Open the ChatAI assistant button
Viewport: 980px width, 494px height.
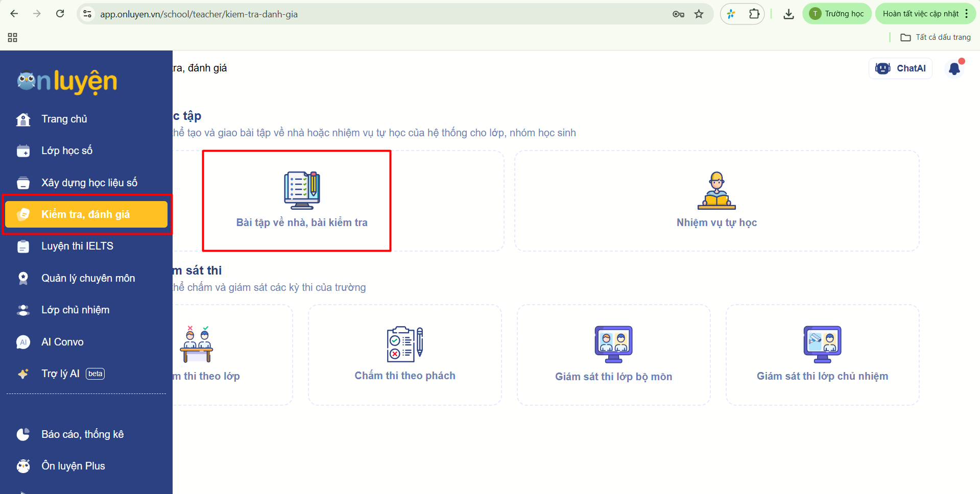[x=901, y=68]
